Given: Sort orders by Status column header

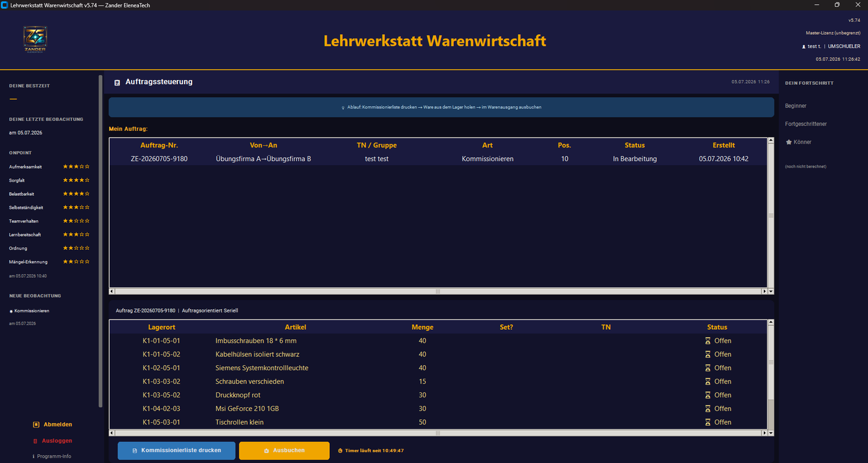Looking at the screenshot, I should coord(635,145).
